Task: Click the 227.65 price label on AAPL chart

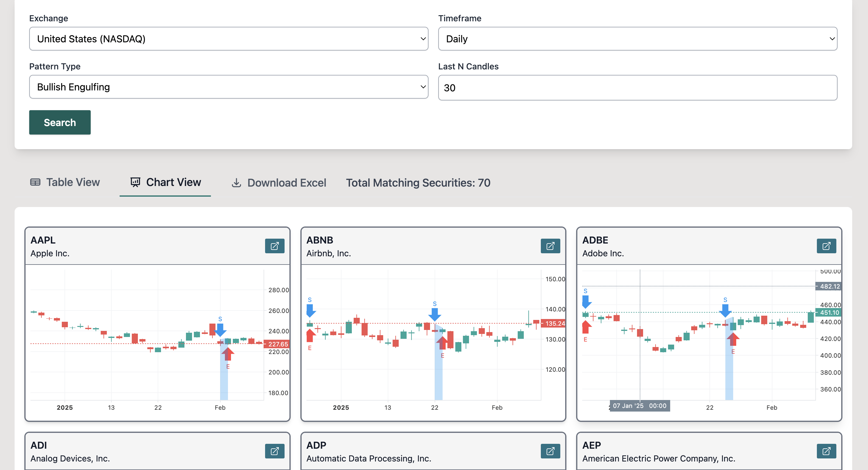Action: [277, 344]
